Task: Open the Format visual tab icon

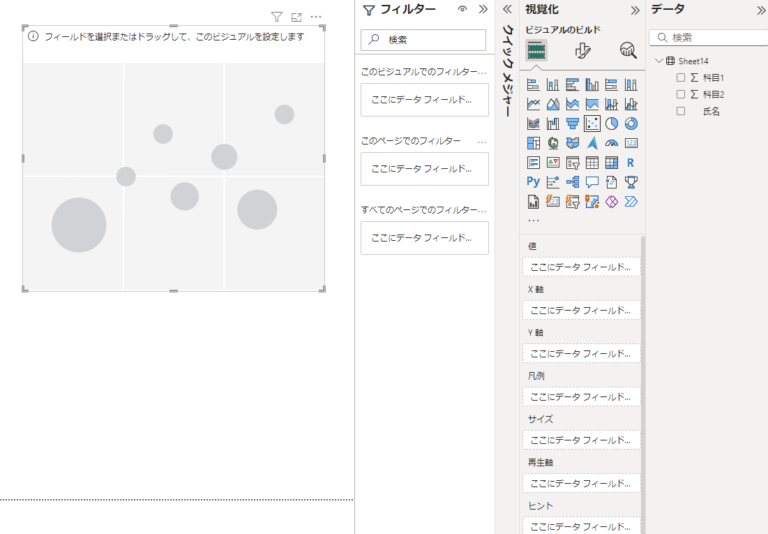Action: click(582, 50)
